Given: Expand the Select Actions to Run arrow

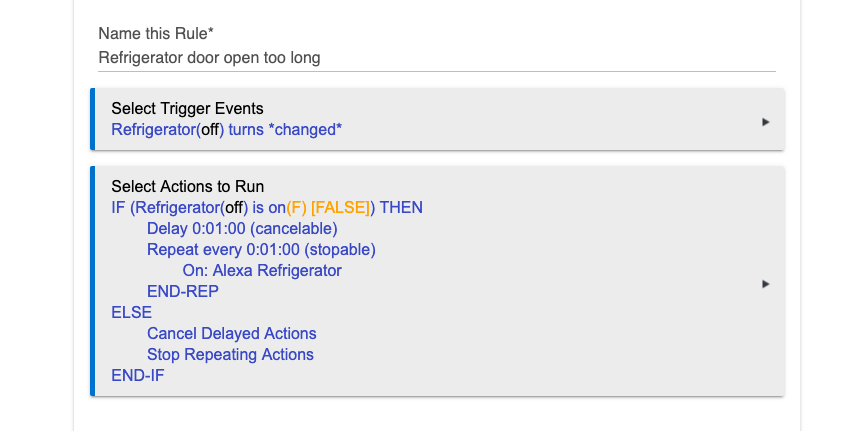Looking at the screenshot, I should click(x=766, y=284).
